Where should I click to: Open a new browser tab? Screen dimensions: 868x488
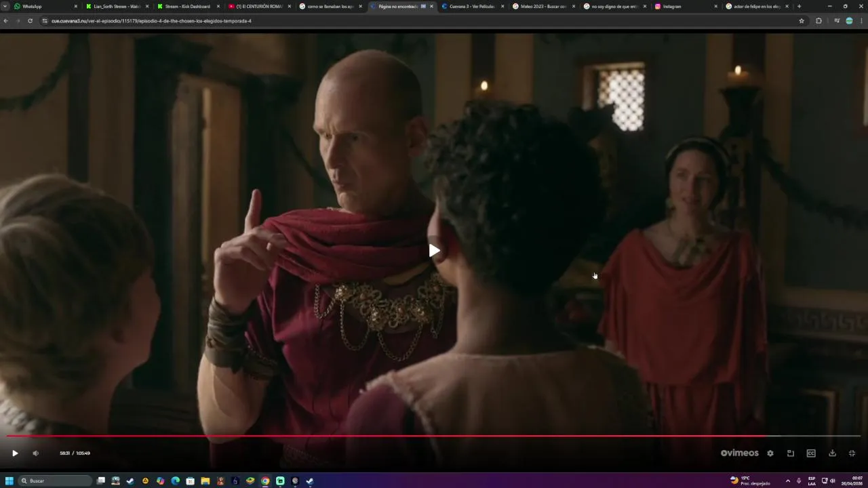pyautogui.click(x=799, y=6)
